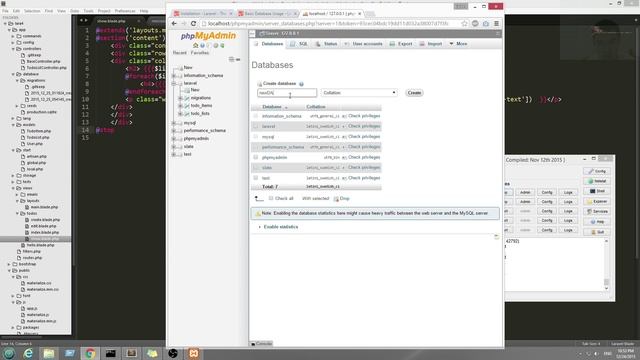Open the Preferences menu in Sublime Text
This screenshot has width=640, height=360.
(x=125, y=11)
